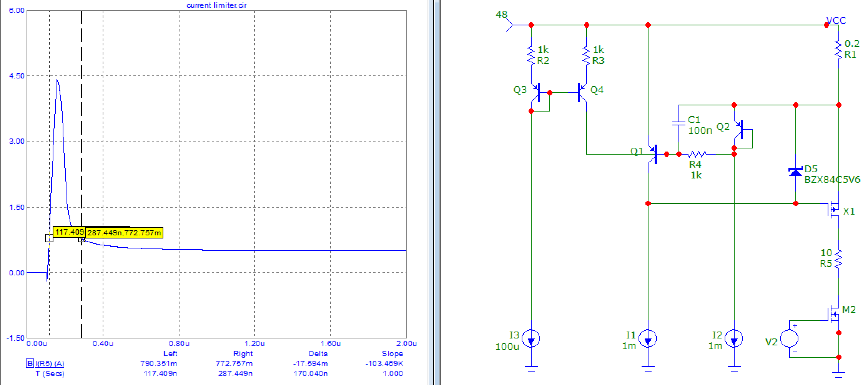Click the Left column header in cursor table

coord(170,353)
